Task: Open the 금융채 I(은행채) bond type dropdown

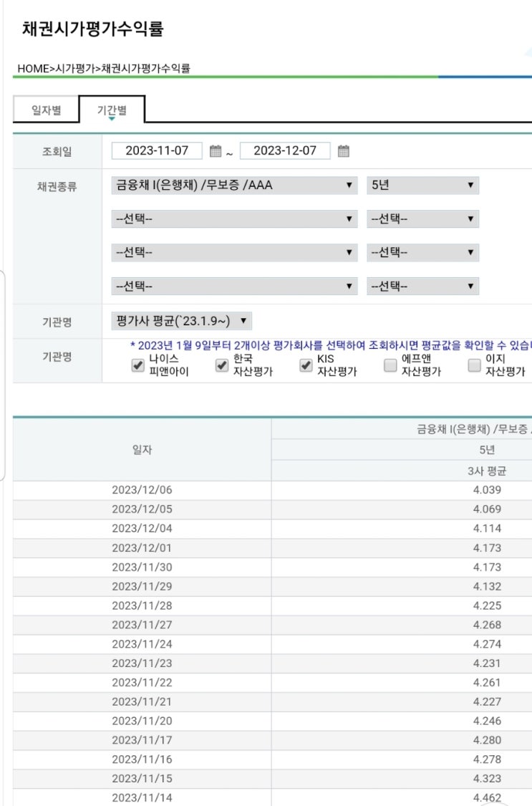Action: tap(234, 185)
